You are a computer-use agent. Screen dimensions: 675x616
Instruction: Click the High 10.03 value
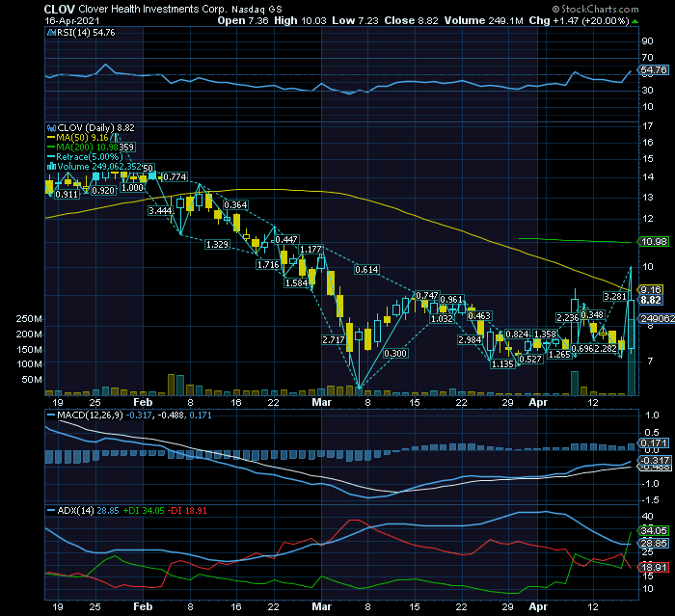[x=300, y=20]
